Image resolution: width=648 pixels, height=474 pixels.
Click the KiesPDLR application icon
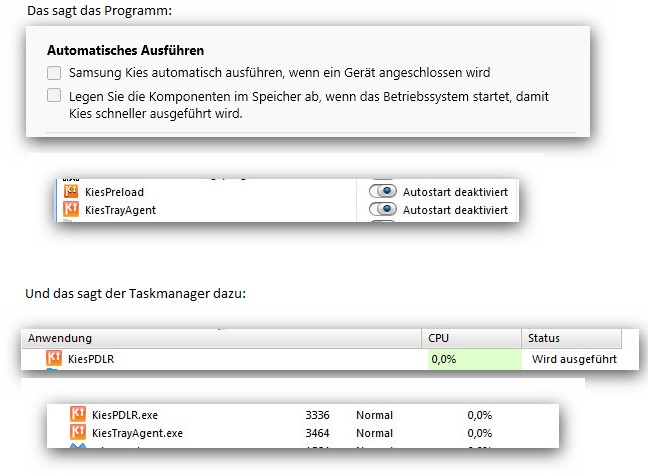click(54, 358)
